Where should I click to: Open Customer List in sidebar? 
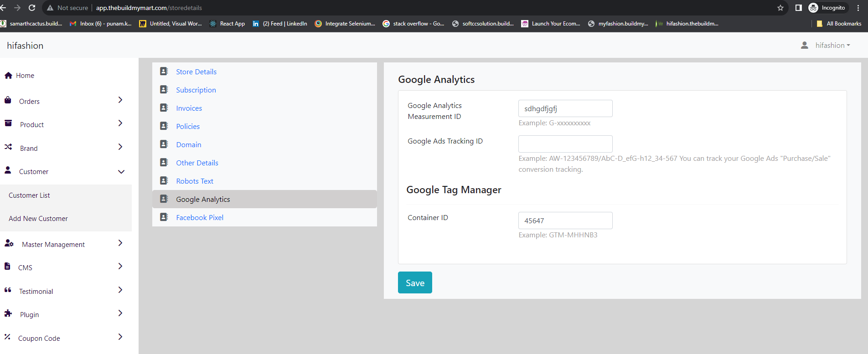[29, 195]
